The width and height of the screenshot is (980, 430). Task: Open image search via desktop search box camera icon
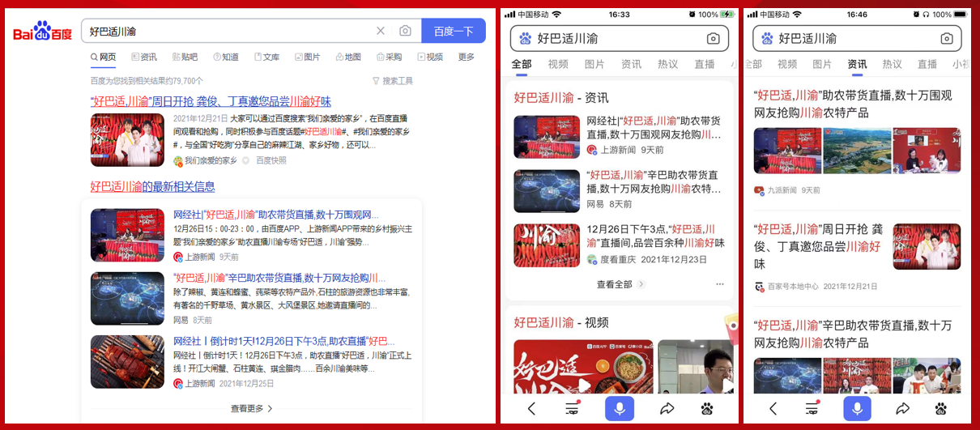pyautogui.click(x=405, y=31)
